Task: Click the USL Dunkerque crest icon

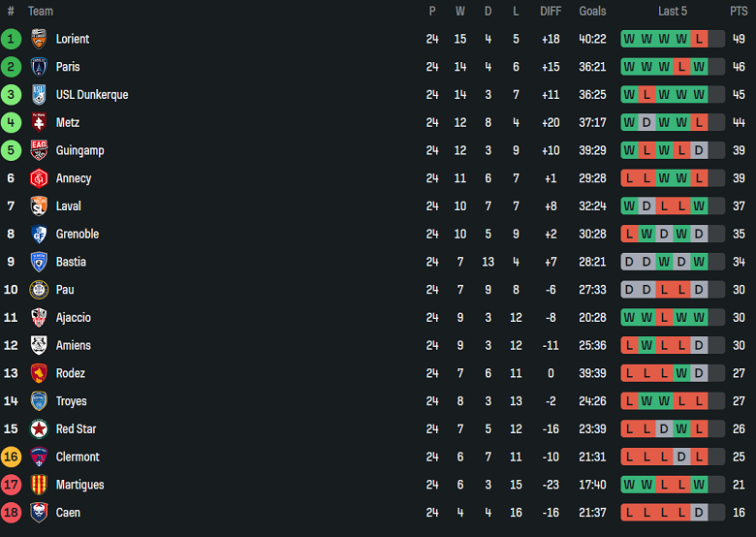Action: point(39,95)
